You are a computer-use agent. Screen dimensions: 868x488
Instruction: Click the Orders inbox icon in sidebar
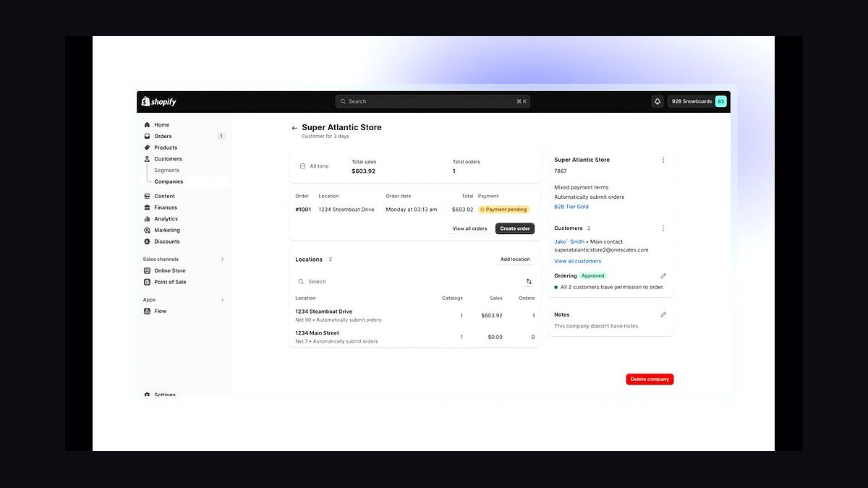coord(148,136)
